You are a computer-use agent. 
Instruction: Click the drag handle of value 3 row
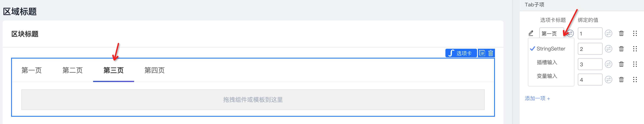pyautogui.click(x=635, y=64)
